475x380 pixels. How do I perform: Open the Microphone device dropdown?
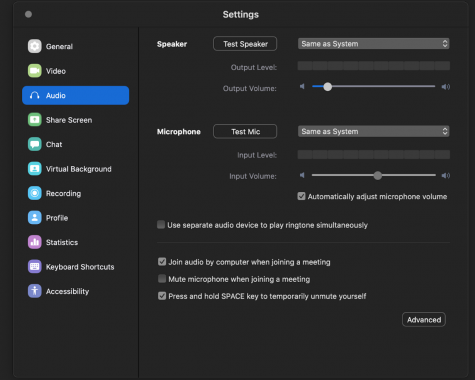(373, 131)
